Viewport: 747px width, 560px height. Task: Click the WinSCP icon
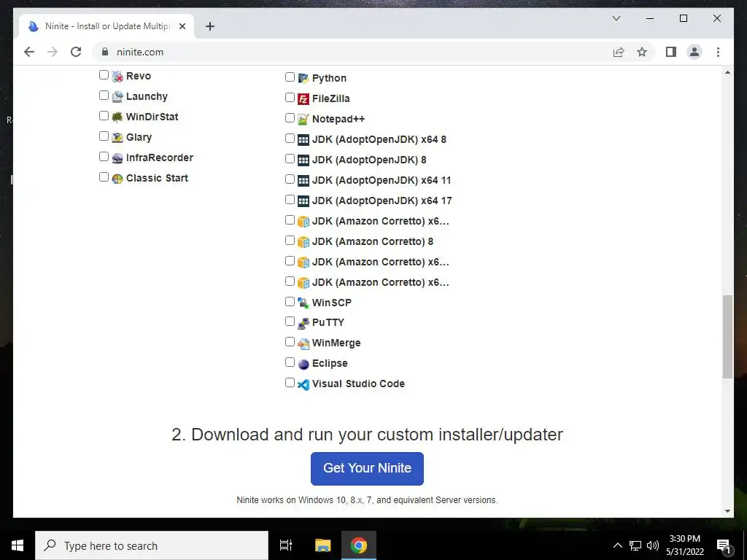pos(303,303)
